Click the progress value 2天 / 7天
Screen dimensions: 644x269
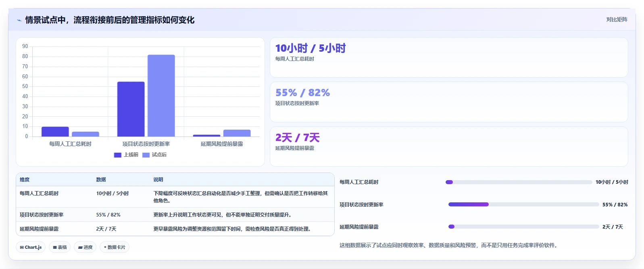point(613,227)
